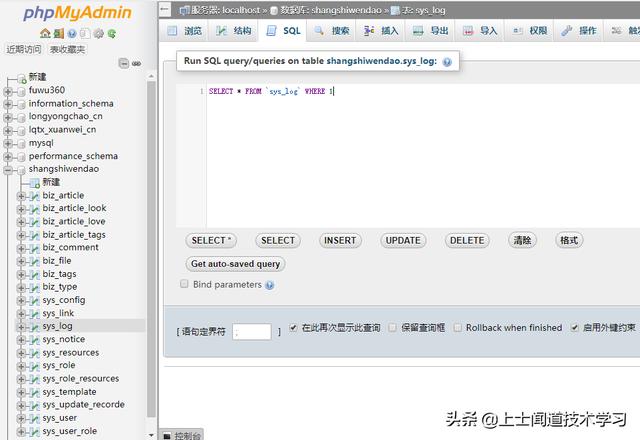Click the INSERT query button
The height and width of the screenshot is (440, 640).
click(x=340, y=240)
